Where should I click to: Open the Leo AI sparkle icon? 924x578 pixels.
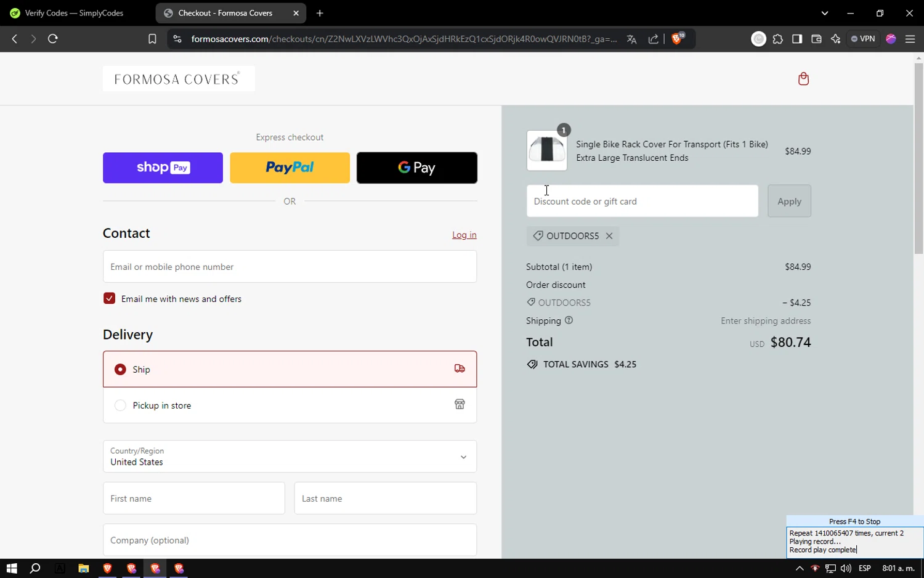[835, 39]
